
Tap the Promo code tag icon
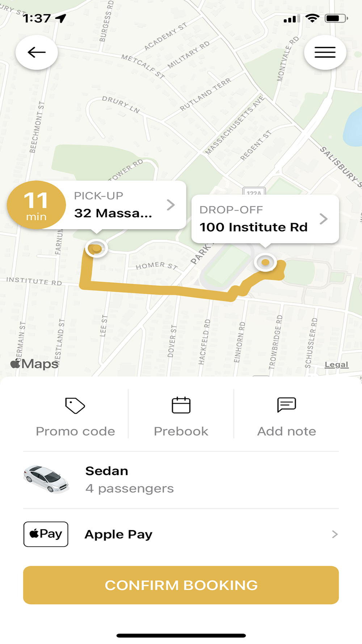pos(75,405)
